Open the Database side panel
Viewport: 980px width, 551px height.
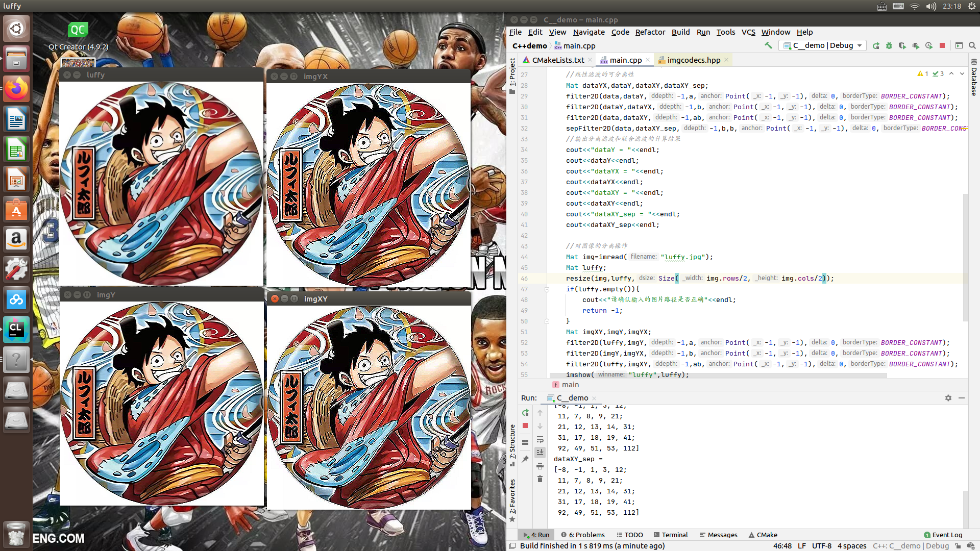[x=974, y=78]
